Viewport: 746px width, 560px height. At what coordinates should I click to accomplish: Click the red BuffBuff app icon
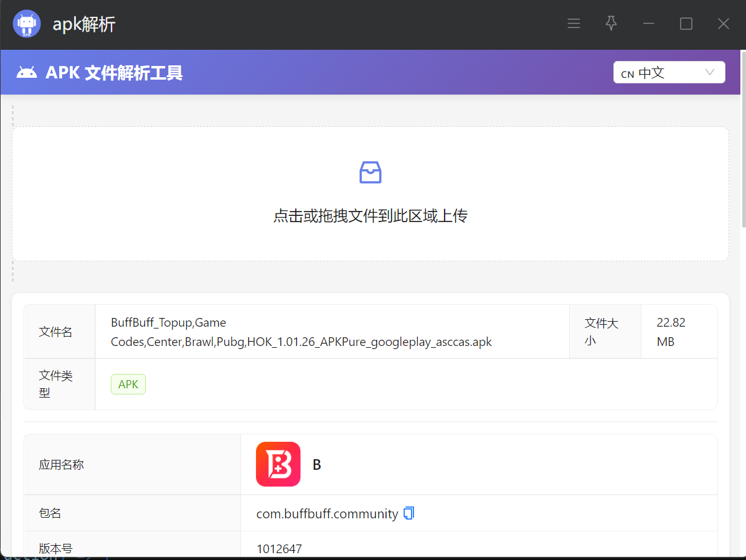tap(278, 464)
